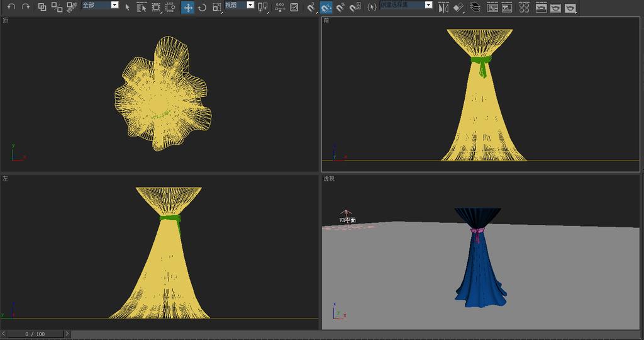Toggle Keyboard Shortcut Override icon
The height and width of the screenshot is (340, 644).
point(294,8)
